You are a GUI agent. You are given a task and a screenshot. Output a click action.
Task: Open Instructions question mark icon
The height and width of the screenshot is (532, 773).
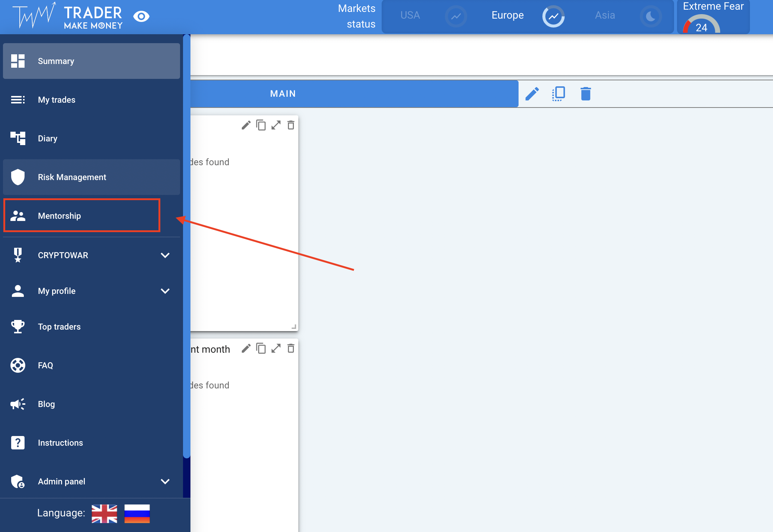coord(17,443)
